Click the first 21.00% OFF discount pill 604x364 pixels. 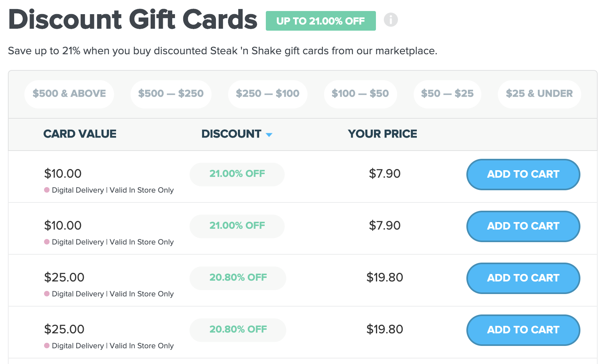(237, 174)
